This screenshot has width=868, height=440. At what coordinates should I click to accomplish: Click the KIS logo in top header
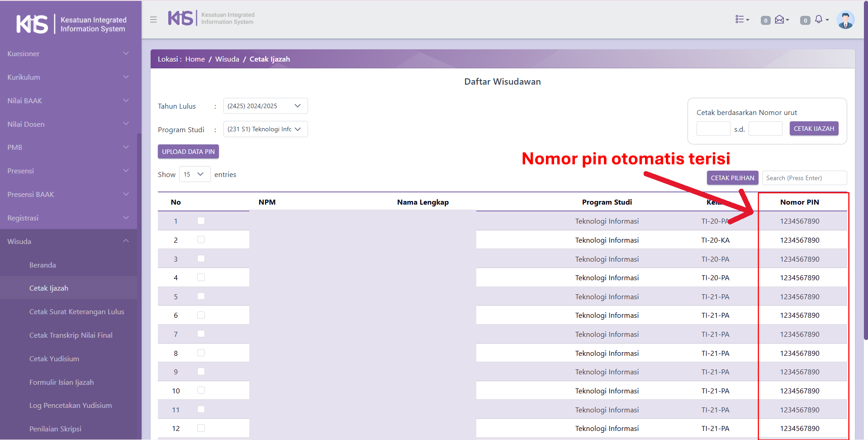click(x=181, y=18)
